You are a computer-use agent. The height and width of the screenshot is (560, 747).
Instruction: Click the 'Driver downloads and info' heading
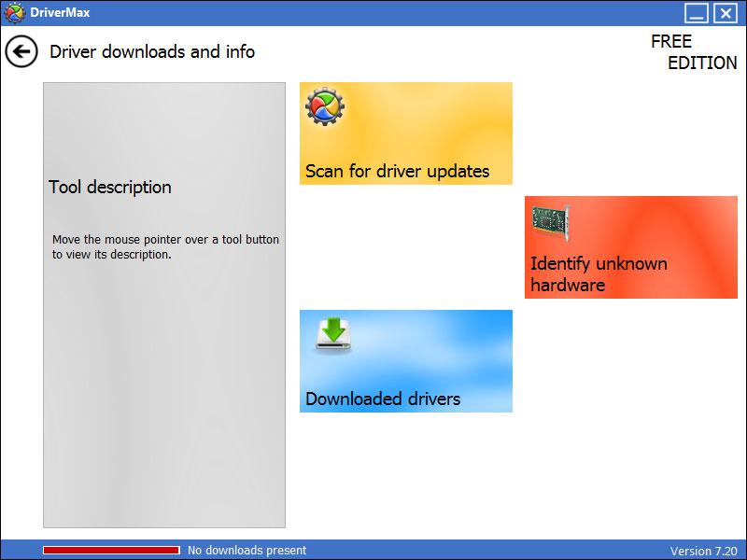(152, 51)
